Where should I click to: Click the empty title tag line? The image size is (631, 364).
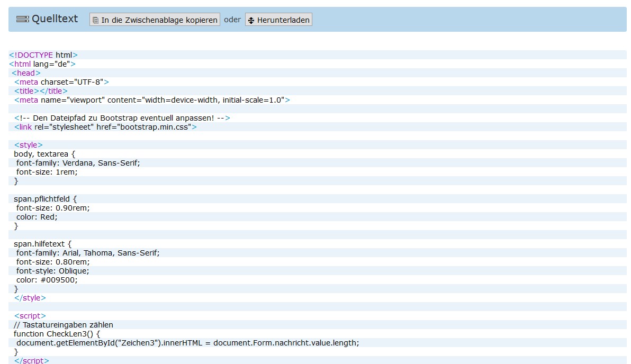[x=41, y=91]
